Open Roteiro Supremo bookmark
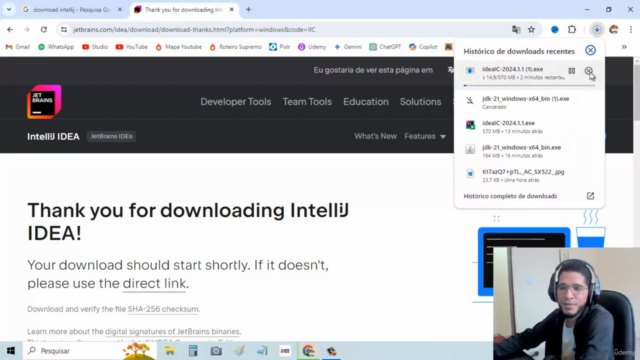This screenshot has height=360, width=640. coord(236,47)
